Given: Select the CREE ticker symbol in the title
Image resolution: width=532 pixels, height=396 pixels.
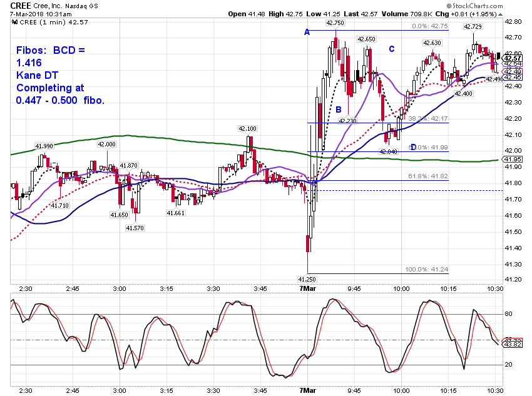Looking at the screenshot, I should (x=21, y=6).
